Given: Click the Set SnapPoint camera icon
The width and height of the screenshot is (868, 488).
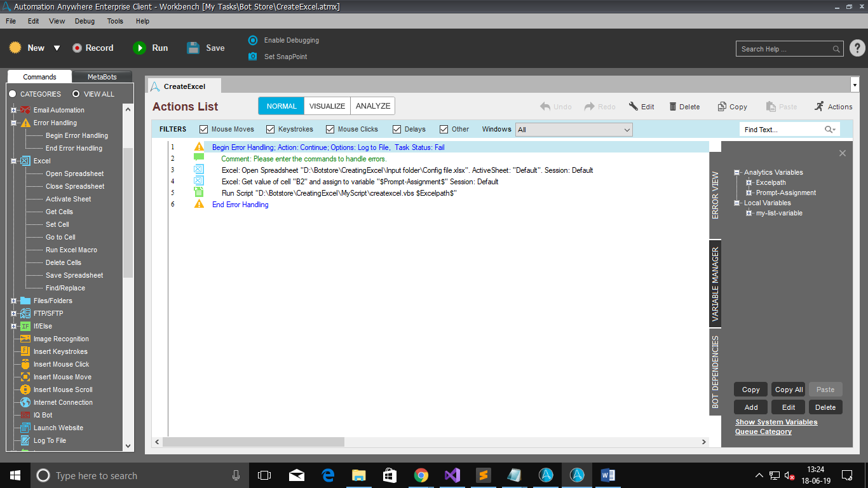Looking at the screenshot, I should coord(253,57).
